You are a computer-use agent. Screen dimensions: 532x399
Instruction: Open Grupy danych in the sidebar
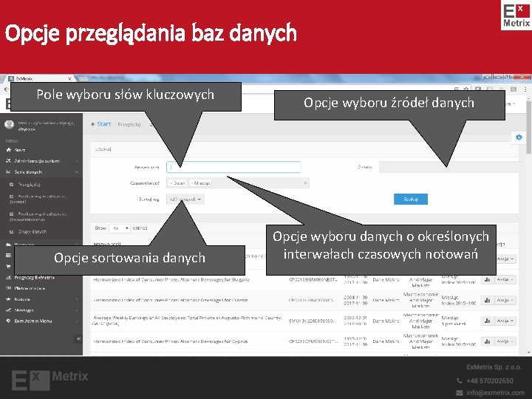(32, 232)
